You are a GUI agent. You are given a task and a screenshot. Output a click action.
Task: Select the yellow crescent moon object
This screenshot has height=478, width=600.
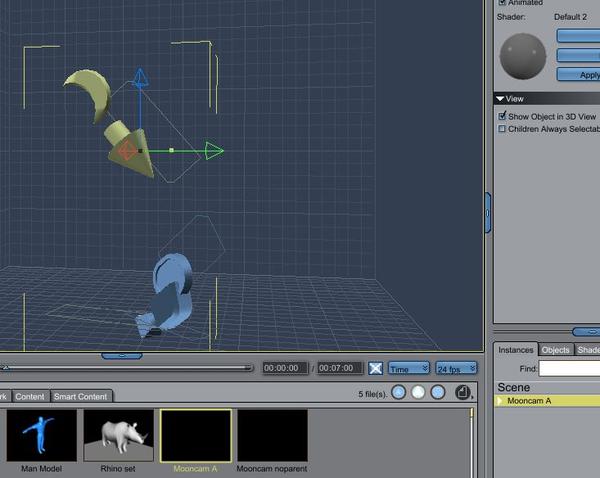(90, 95)
